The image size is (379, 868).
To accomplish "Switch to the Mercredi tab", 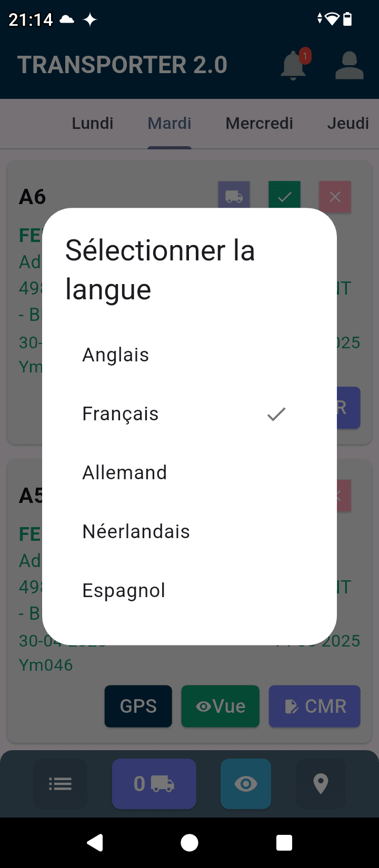I will click(x=259, y=123).
